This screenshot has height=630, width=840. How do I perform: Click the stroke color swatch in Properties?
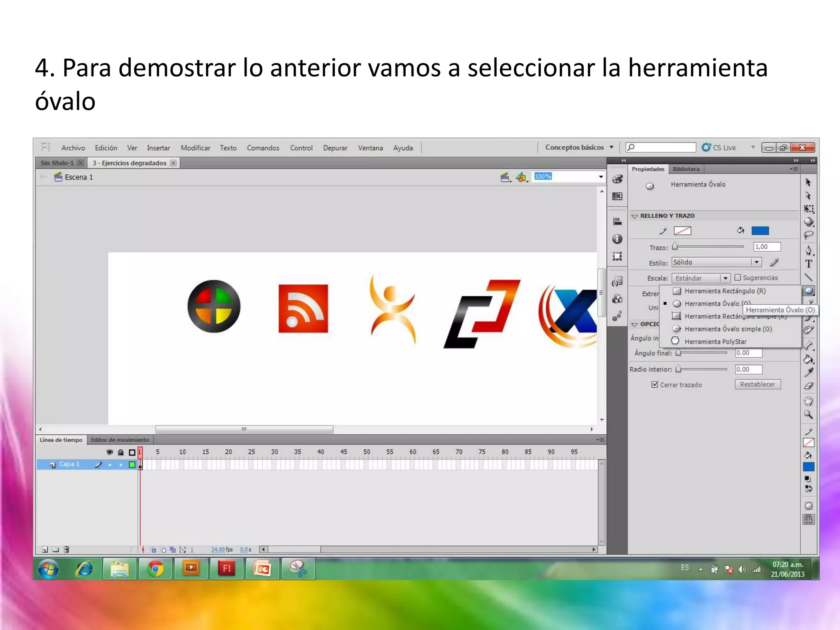[682, 231]
